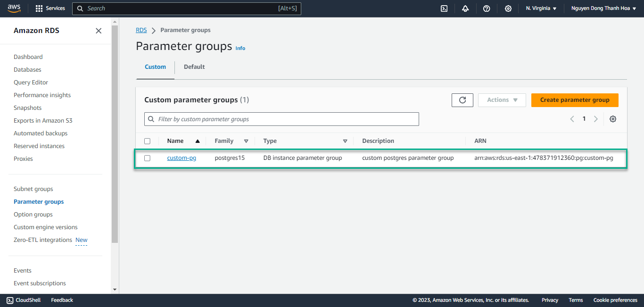Viewport: 644px width, 307px height.
Task: Open Feedback in the footer
Action: coord(62,300)
